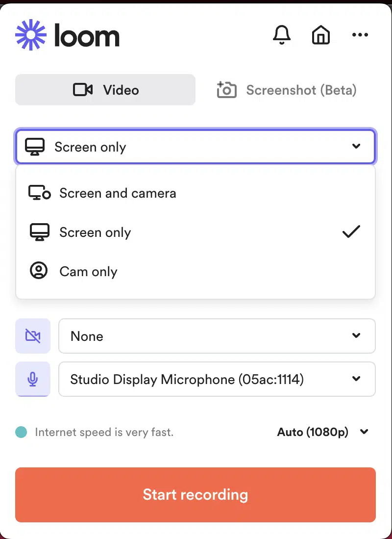Click Start recording button
The height and width of the screenshot is (539, 392).
pyautogui.click(x=196, y=495)
